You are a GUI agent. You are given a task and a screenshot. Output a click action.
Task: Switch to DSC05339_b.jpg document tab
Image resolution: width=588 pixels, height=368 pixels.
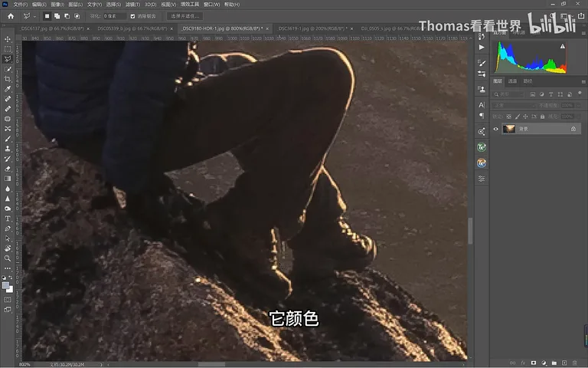pos(132,28)
